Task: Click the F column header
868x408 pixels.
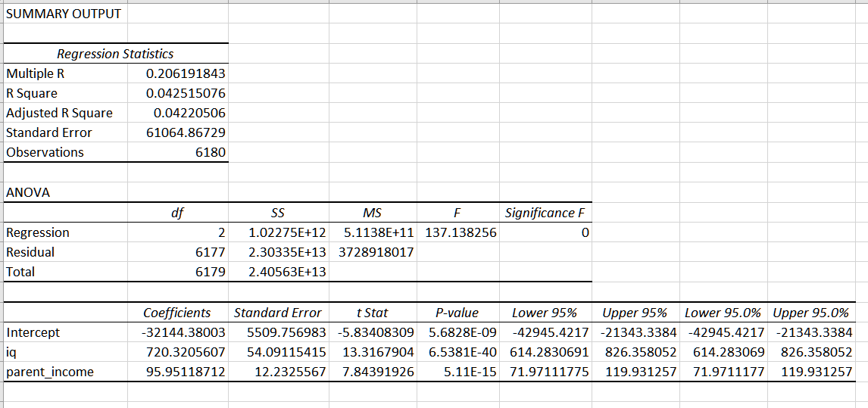Action: (x=458, y=213)
